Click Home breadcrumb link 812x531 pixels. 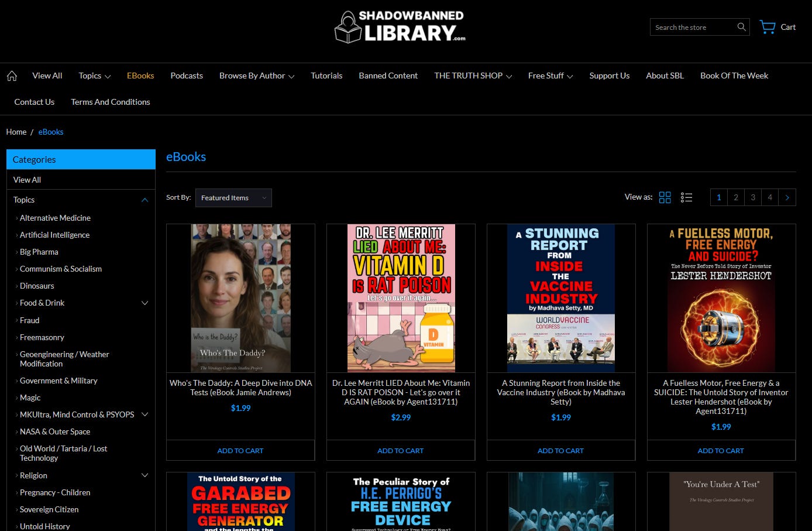(x=16, y=132)
